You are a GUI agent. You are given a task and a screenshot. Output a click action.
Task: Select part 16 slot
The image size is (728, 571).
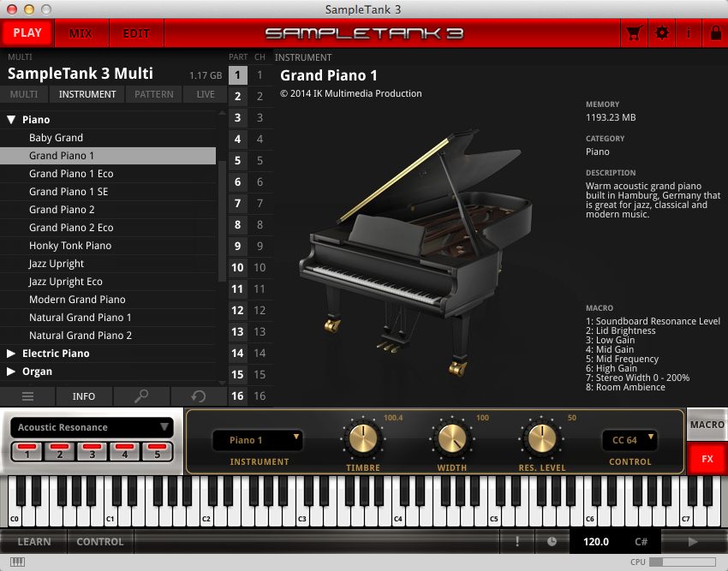point(238,396)
